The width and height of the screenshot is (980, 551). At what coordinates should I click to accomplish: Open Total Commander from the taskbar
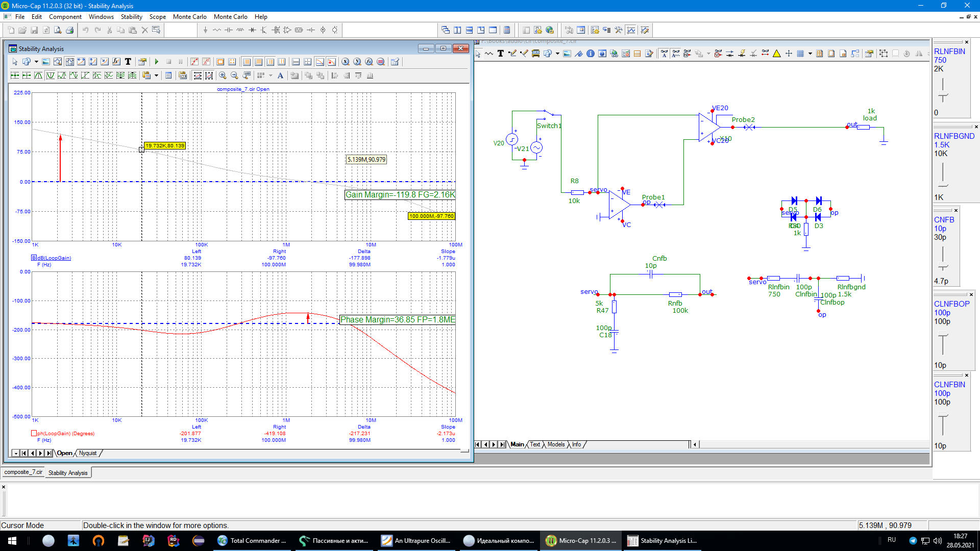(252, 541)
